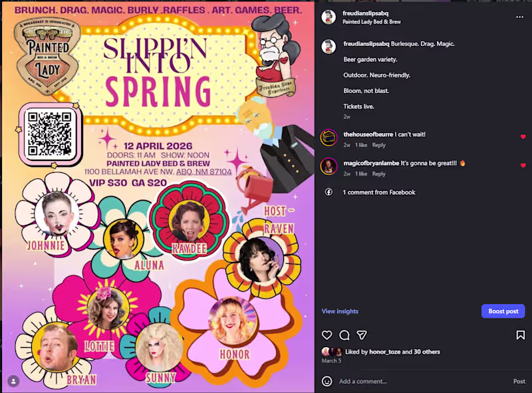Click the caption author's avatar

click(x=329, y=47)
